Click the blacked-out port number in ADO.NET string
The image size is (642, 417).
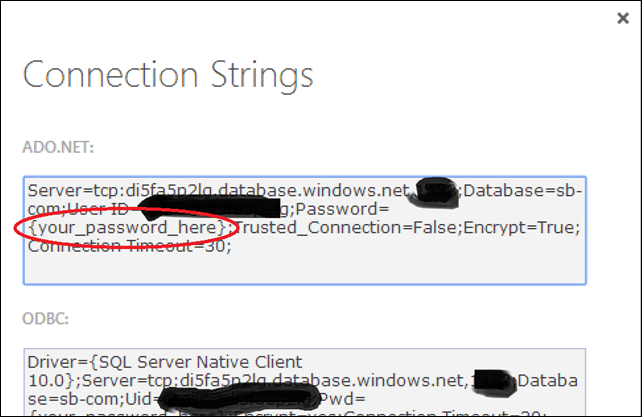[434, 193]
